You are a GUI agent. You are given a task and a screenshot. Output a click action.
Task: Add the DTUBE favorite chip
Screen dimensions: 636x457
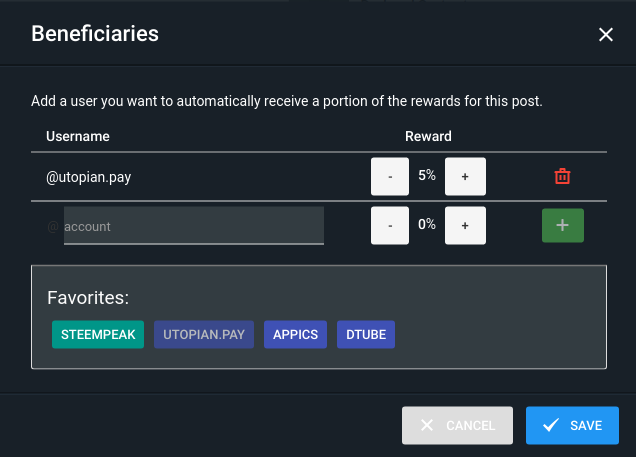point(367,335)
